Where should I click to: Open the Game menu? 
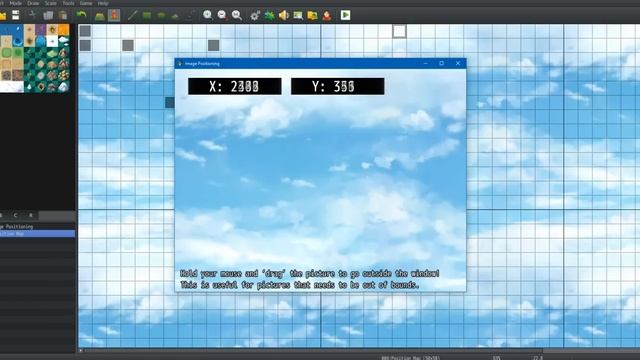(86, 3)
